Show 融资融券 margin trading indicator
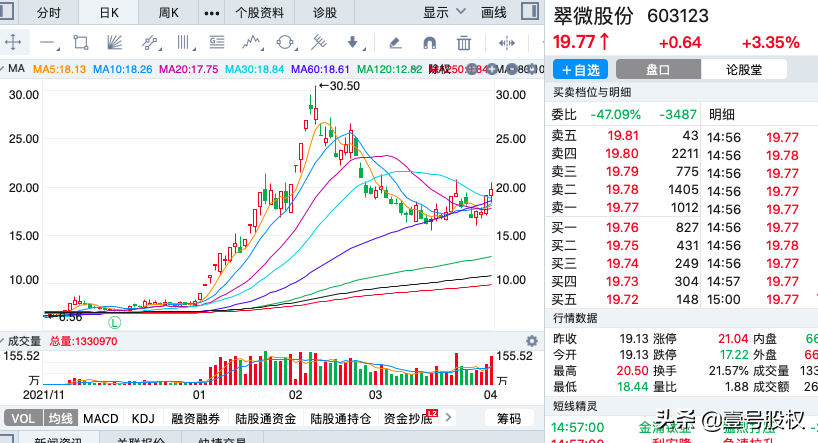The image size is (818, 443). 196,418
